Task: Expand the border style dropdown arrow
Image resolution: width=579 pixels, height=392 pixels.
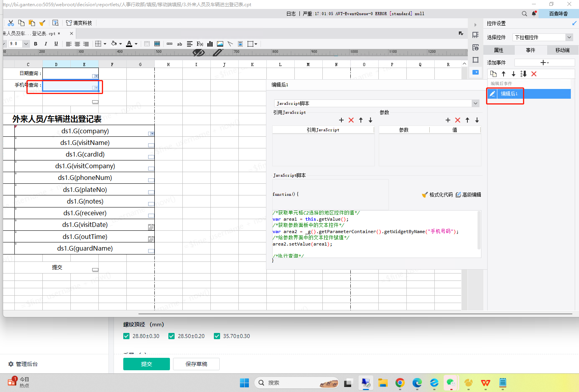Action: pyautogui.click(x=105, y=44)
